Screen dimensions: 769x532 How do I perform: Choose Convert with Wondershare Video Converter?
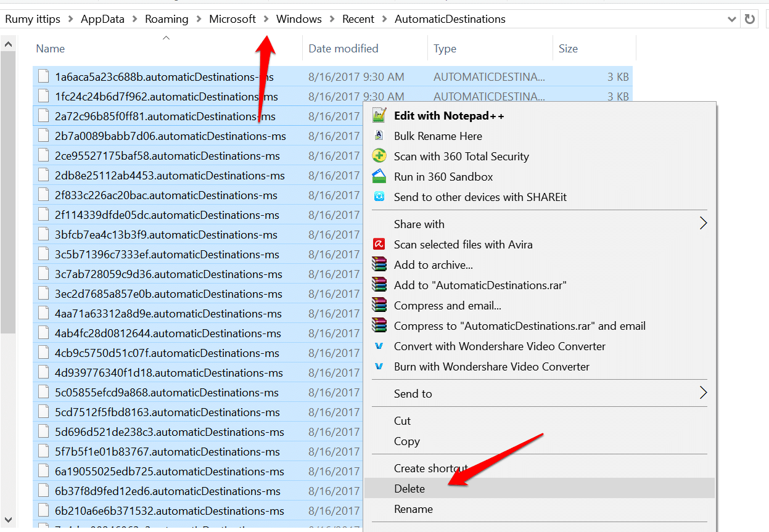[x=540, y=346]
